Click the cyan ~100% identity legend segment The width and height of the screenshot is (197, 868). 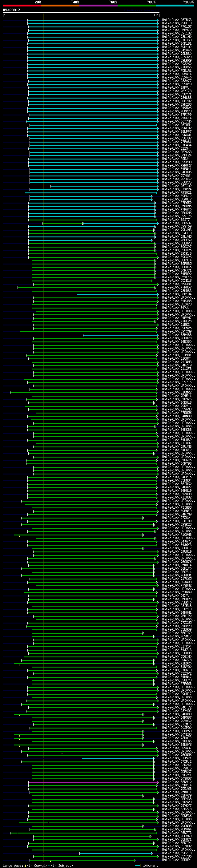pyautogui.click(x=175, y=6)
